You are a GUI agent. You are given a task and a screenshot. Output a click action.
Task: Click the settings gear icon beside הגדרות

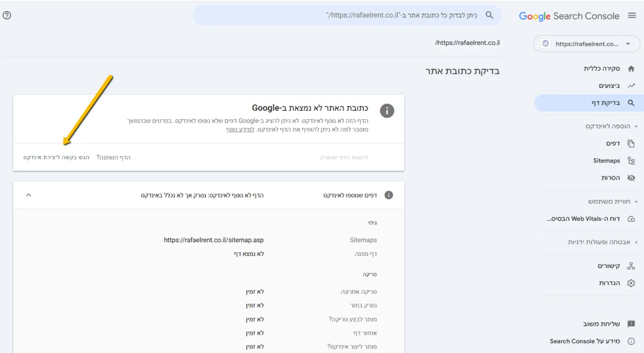631,283
